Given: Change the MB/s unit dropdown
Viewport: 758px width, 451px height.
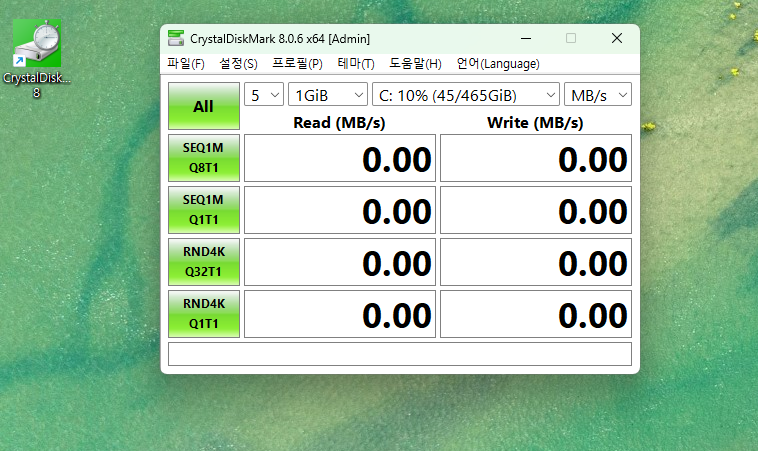Looking at the screenshot, I should (x=598, y=95).
